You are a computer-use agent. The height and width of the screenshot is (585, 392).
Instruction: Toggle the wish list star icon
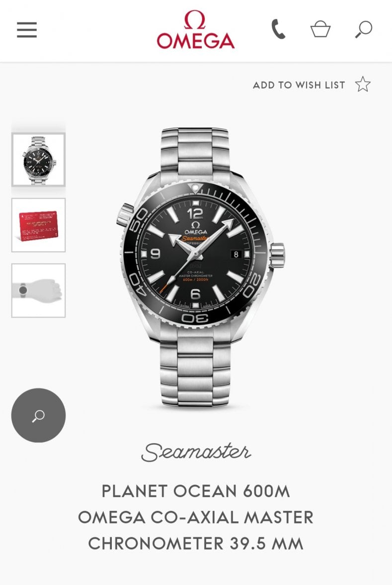tap(363, 85)
